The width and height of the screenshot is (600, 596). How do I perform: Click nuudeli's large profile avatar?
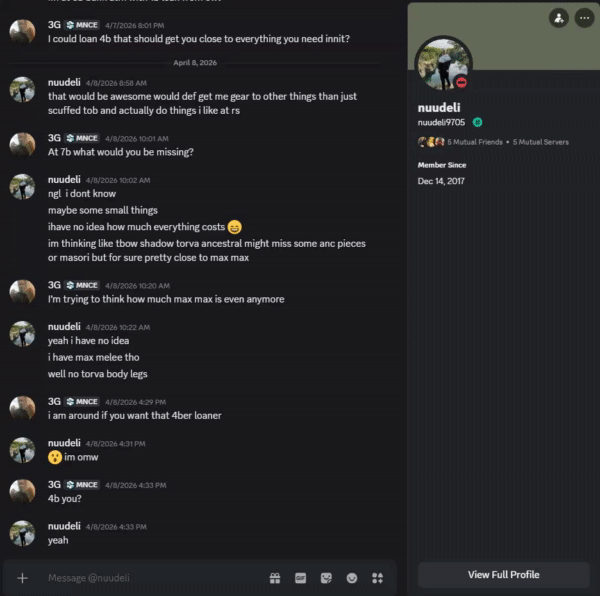coord(443,64)
